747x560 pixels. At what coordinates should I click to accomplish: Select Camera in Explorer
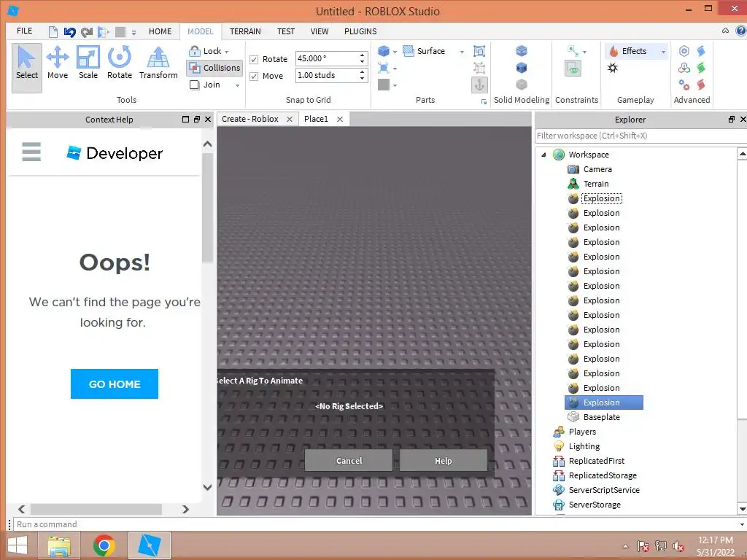tap(597, 169)
